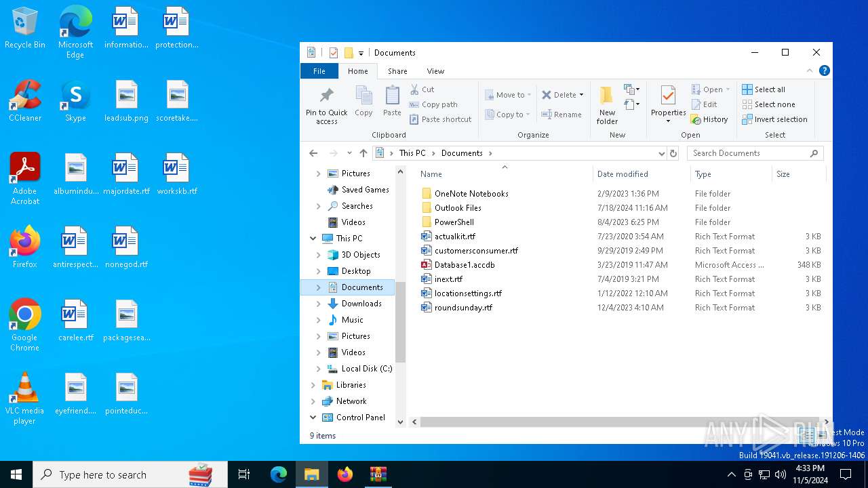Open address bar history dropdown

661,153
